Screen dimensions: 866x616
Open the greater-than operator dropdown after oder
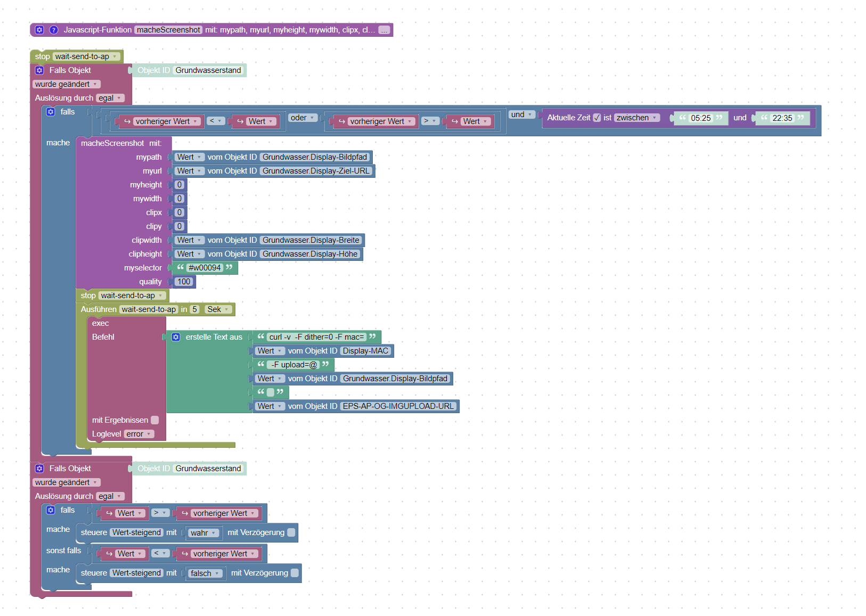[430, 121]
